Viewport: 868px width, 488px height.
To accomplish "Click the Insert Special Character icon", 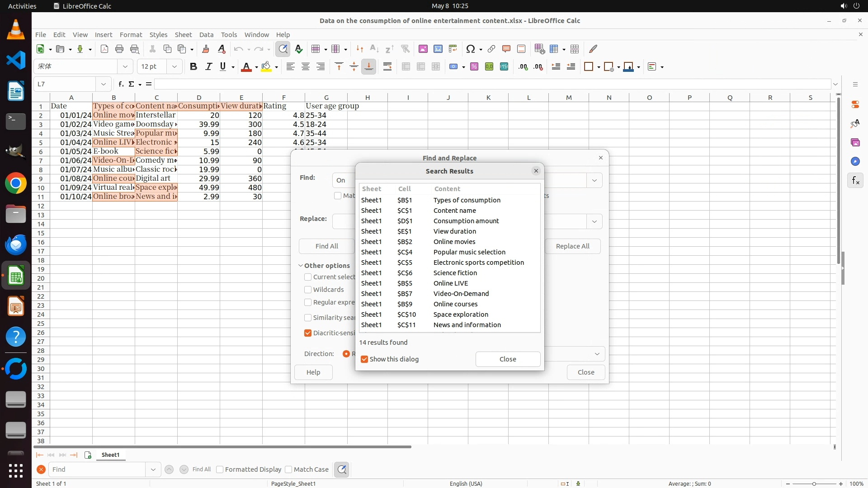I will coord(471,49).
